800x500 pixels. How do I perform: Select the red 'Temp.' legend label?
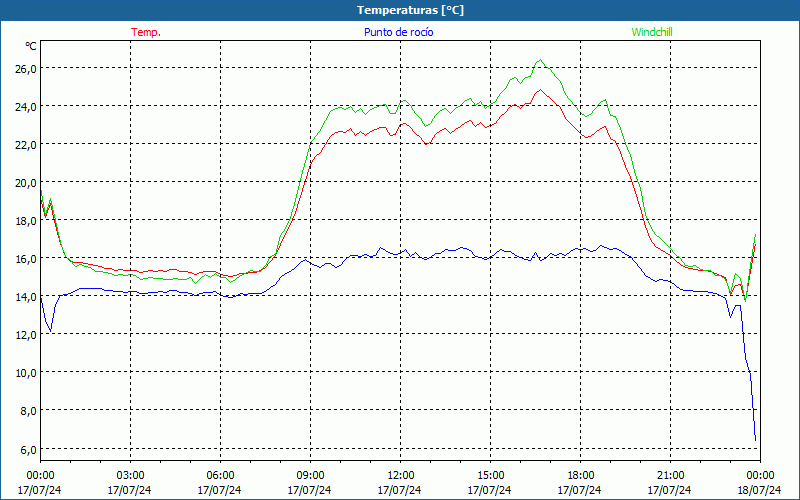(x=146, y=32)
